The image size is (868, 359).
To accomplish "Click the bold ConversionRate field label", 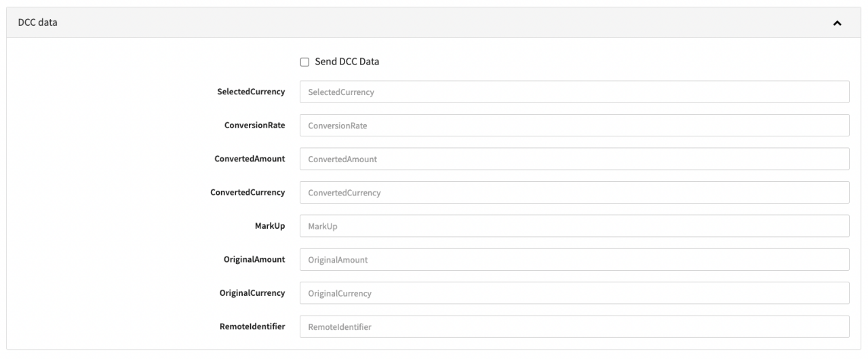I will pos(254,126).
